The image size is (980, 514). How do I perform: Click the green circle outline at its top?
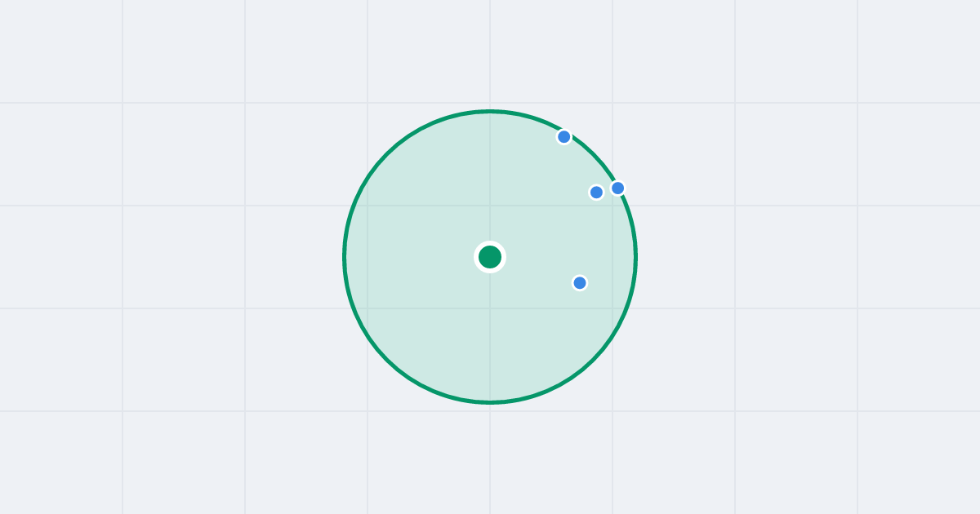tap(490, 111)
